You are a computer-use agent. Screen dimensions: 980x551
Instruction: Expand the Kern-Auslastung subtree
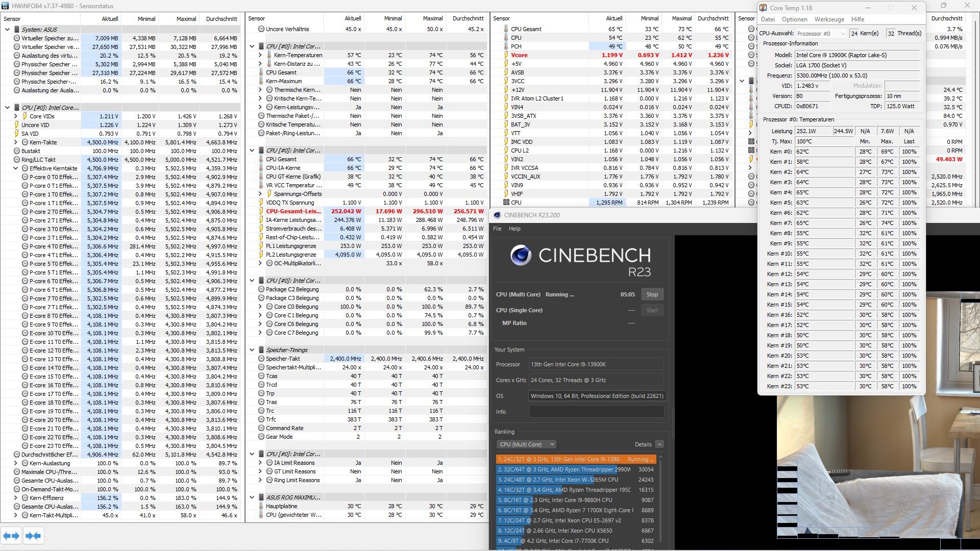point(15,463)
